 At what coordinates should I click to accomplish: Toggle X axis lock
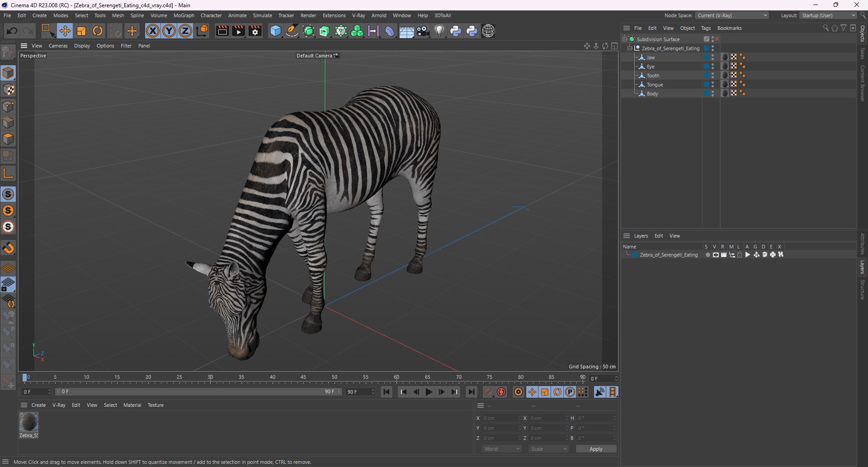153,31
